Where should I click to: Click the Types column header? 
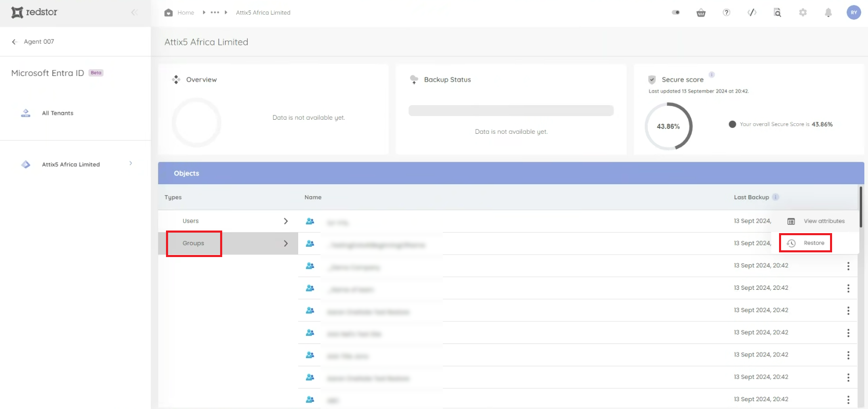[173, 197]
